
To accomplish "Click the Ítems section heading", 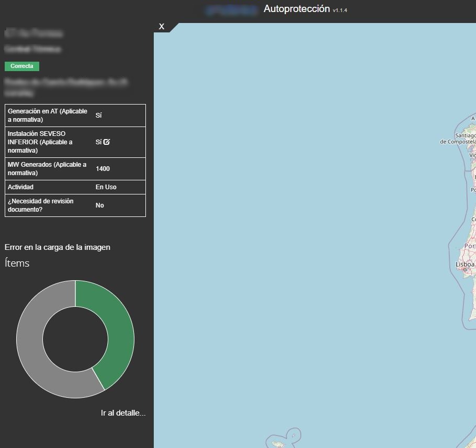I will pos(17,263).
